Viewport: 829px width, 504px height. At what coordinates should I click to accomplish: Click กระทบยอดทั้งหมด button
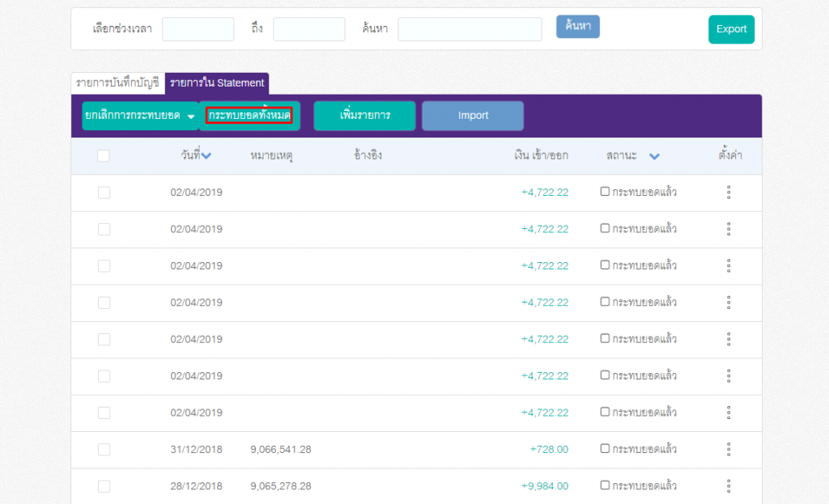tap(249, 115)
